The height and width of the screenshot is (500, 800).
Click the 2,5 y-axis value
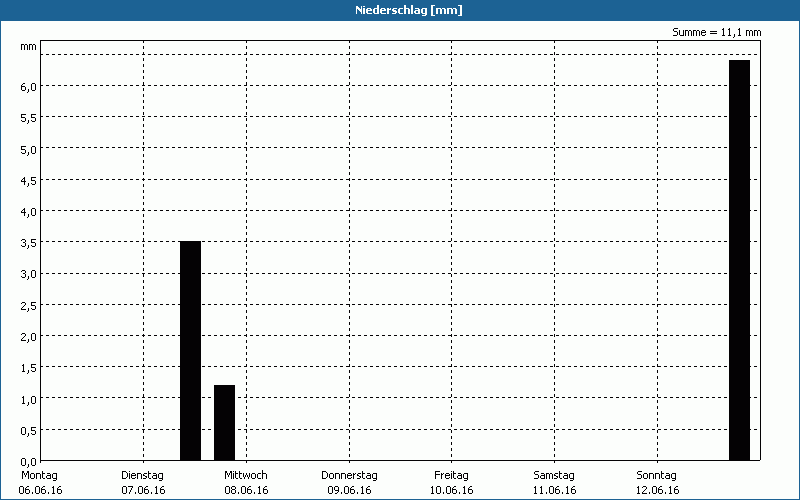pos(29,306)
